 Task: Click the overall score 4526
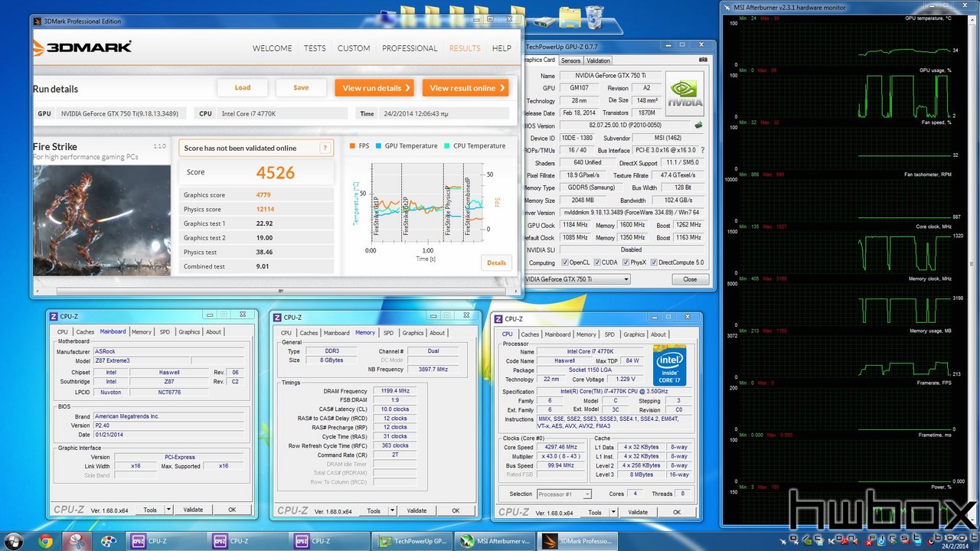pyautogui.click(x=276, y=172)
